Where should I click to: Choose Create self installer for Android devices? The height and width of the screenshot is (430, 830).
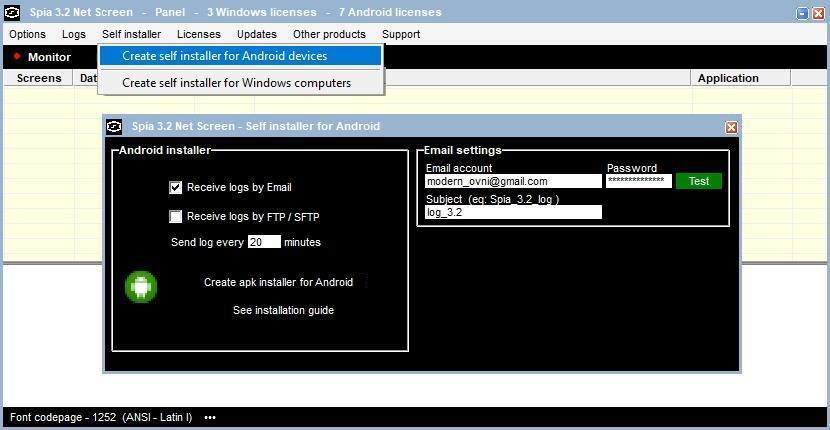click(240, 56)
